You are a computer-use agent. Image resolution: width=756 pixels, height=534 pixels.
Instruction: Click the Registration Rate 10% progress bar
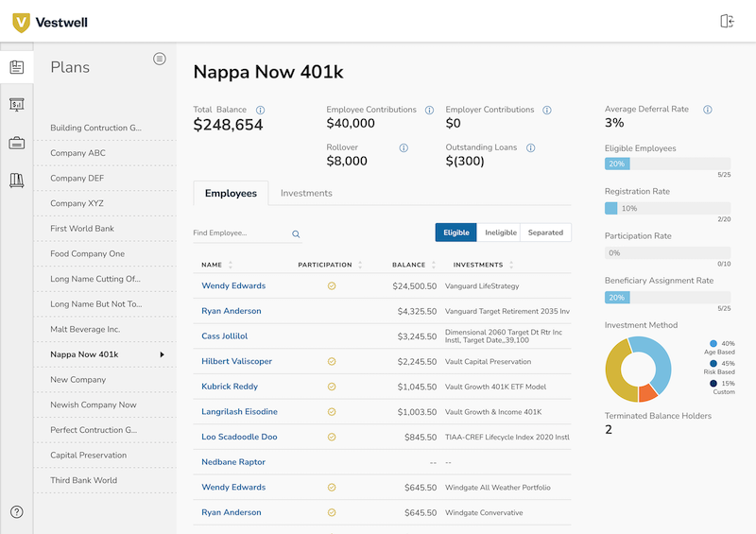(x=667, y=208)
